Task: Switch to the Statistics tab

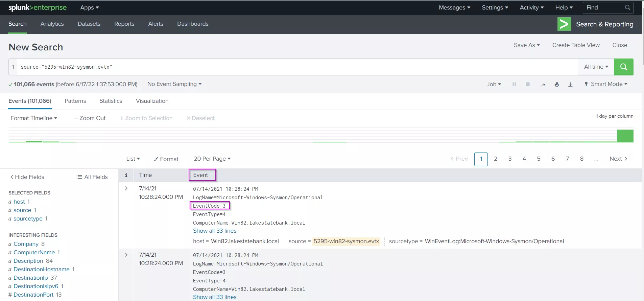Action: point(111,101)
